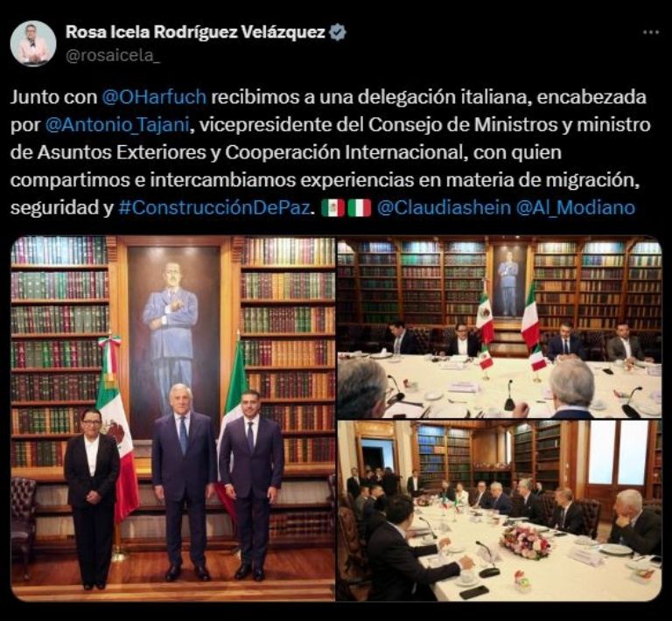
Task: Click the Italian flag emoji in the tweet
Action: [359, 207]
